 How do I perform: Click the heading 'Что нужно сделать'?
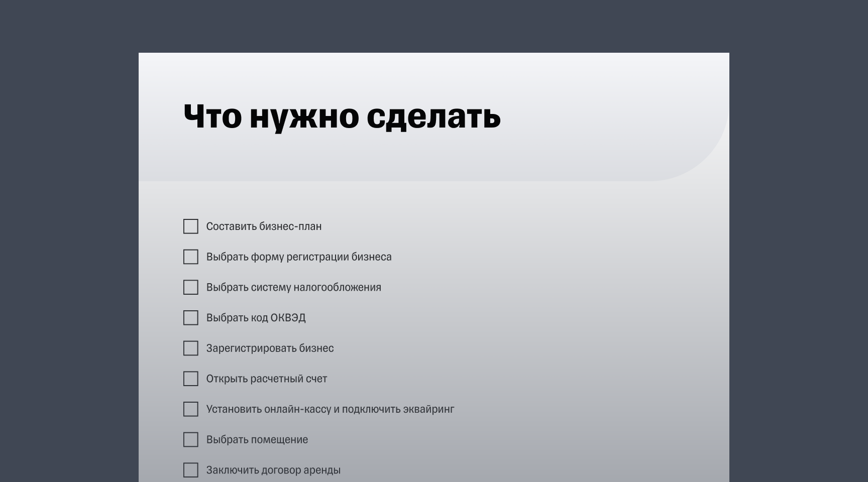[342, 117]
